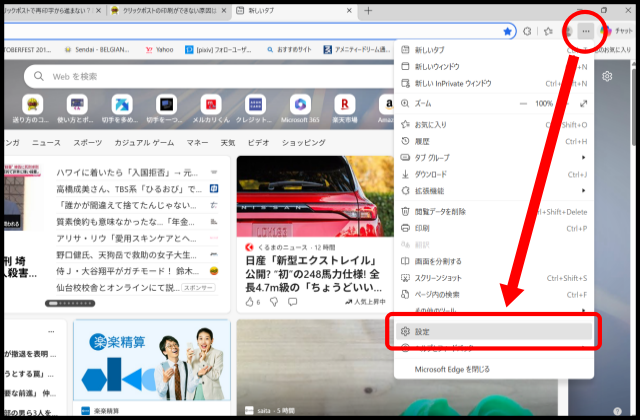Open the アメニティードリーム bookmark
The width and height of the screenshot is (640, 420).
(357, 50)
